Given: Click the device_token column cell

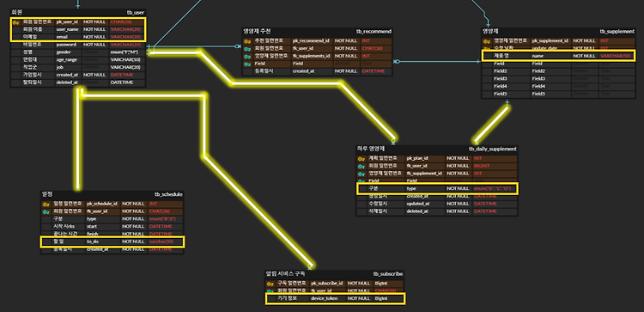Looking at the screenshot, I should (x=327, y=298).
